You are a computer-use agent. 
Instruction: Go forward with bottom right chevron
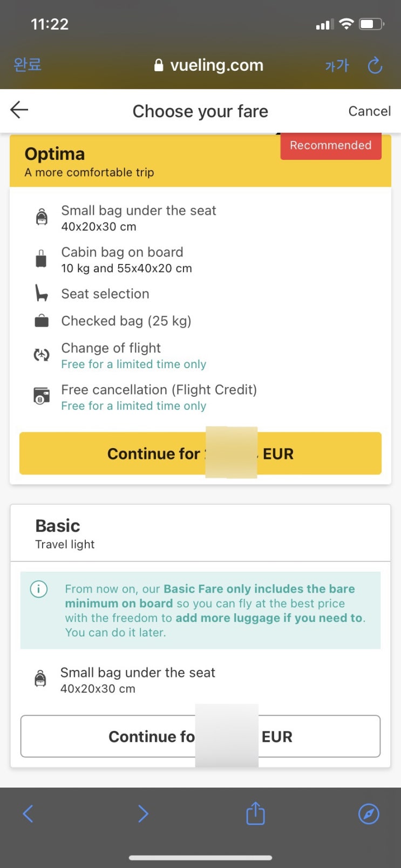142,813
